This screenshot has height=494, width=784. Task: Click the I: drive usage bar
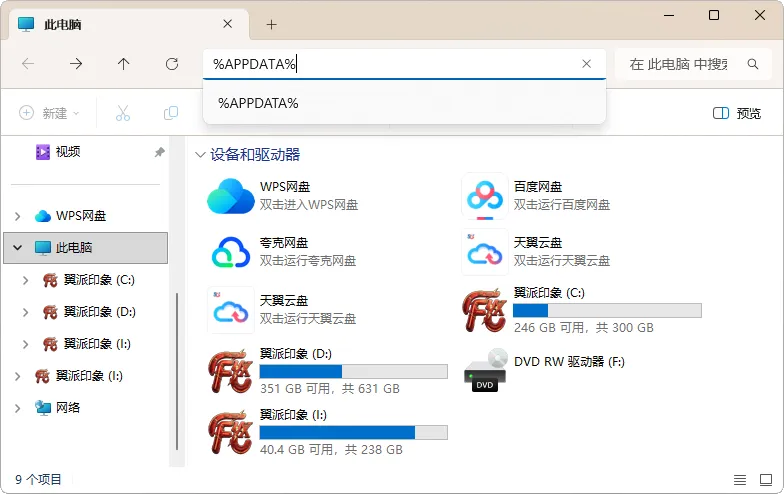coord(354,432)
